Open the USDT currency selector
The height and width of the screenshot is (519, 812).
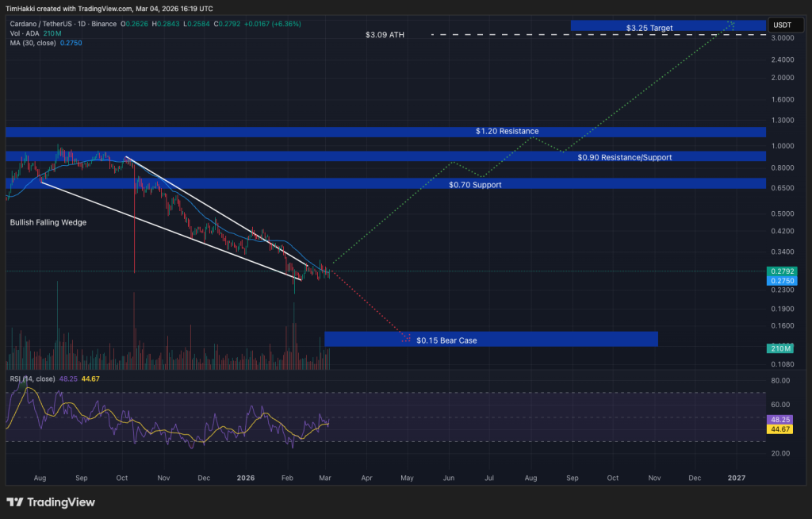pyautogui.click(x=783, y=25)
